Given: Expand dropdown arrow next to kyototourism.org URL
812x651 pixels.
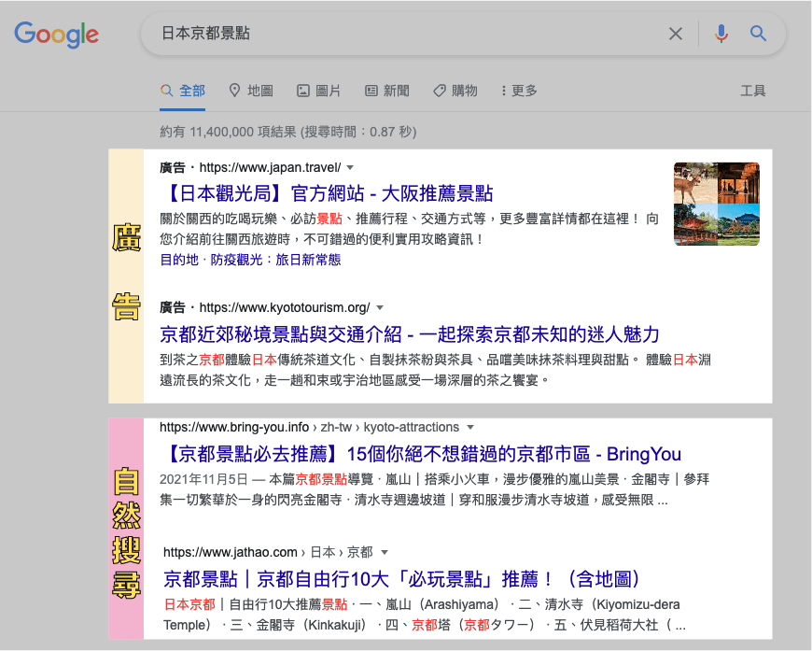Looking at the screenshot, I should (380, 308).
